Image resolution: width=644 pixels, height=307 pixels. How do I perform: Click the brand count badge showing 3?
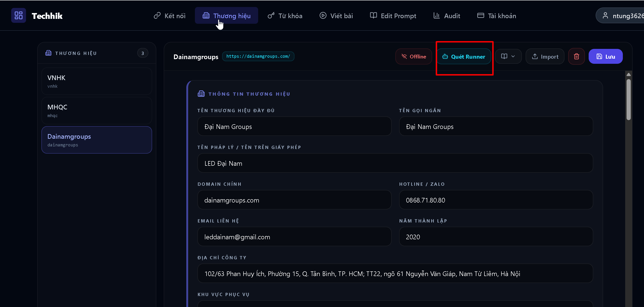pyautogui.click(x=143, y=53)
